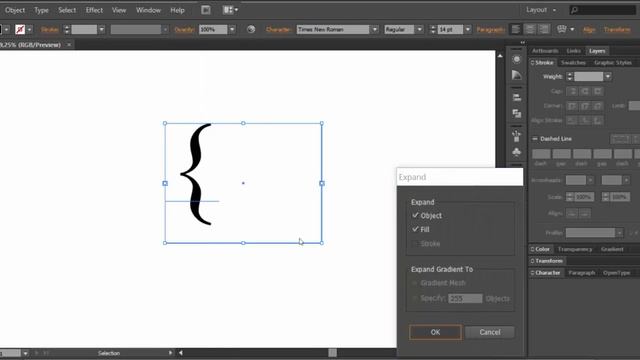Close the document tab
The height and width of the screenshot is (360, 640).
pyautogui.click(x=69, y=44)
